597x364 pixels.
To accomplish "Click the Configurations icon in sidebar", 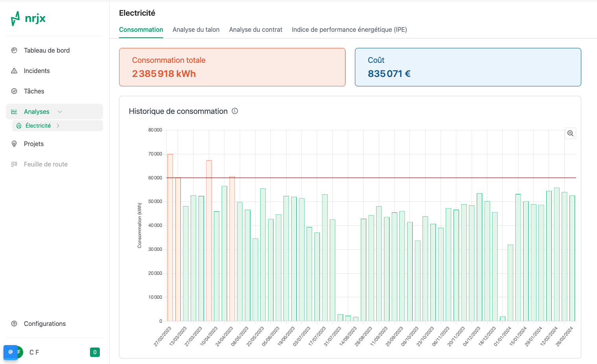I will tap(14, 324).
